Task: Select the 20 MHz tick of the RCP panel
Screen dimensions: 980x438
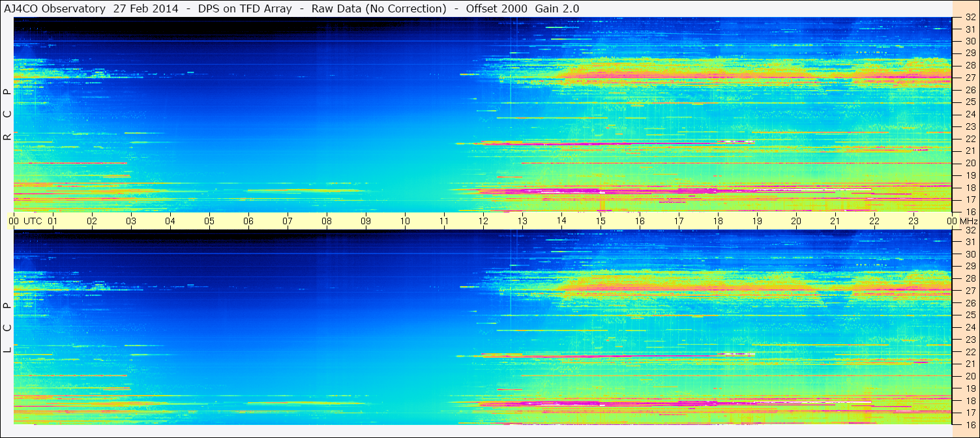Action: pyautogui.click(x=970, y=163)
